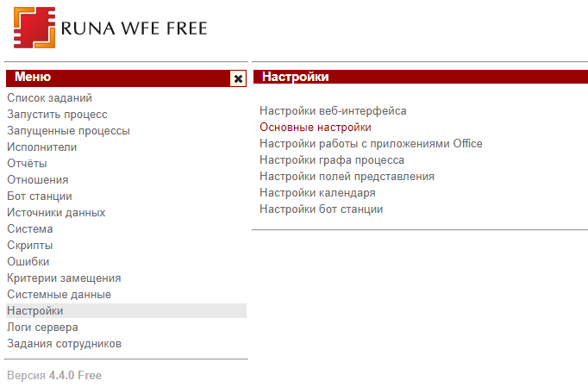The image size is (588, 387).
Task: Go to Источники данных
Action: pos(56,213)
